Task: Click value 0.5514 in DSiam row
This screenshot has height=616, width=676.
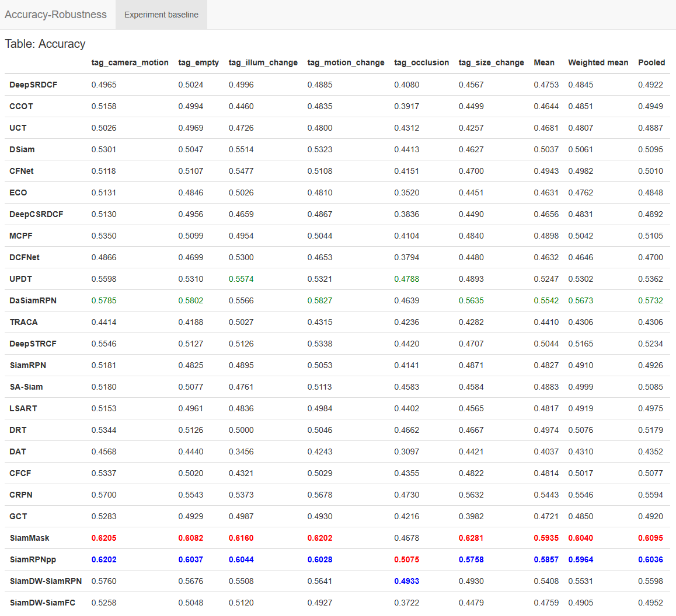Action: point(241,149)
